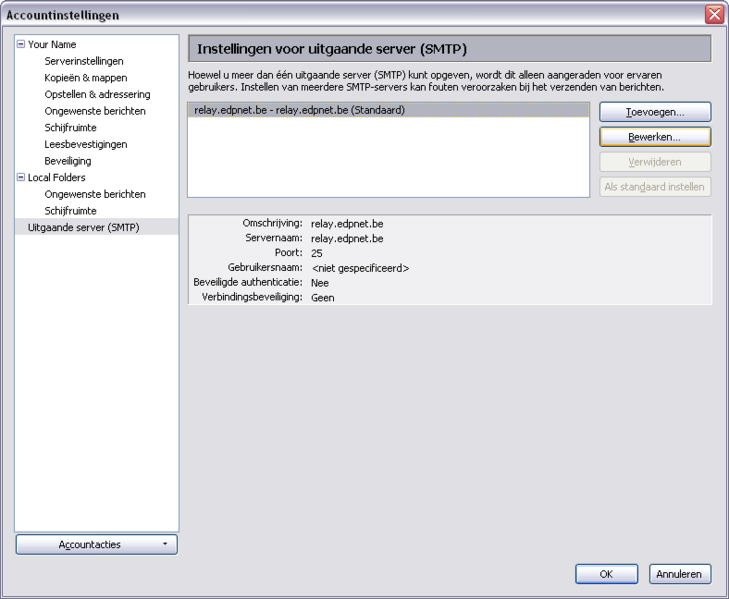
Task: Open Schijfruimte under Your Name
Action: 70,128
